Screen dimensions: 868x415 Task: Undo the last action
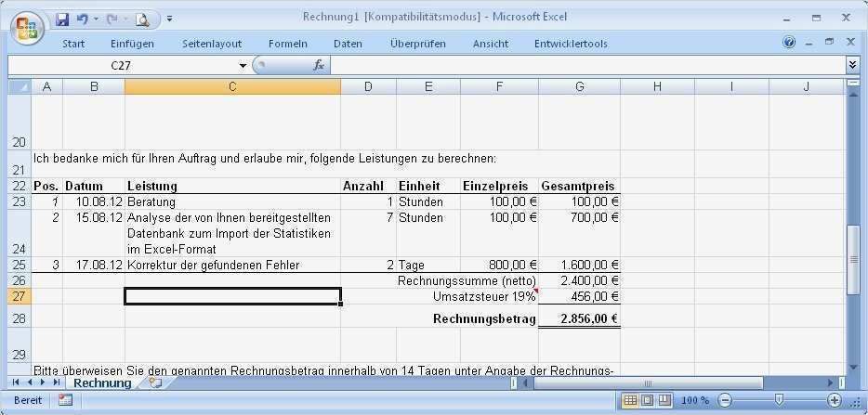(x=82, y=19)
